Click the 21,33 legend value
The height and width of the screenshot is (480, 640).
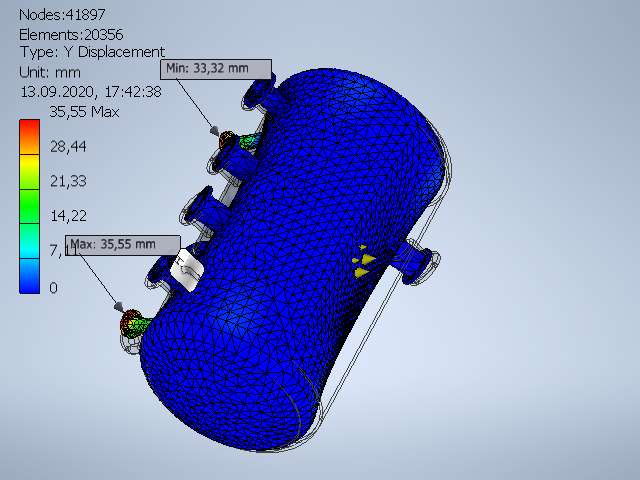[68, 181]
